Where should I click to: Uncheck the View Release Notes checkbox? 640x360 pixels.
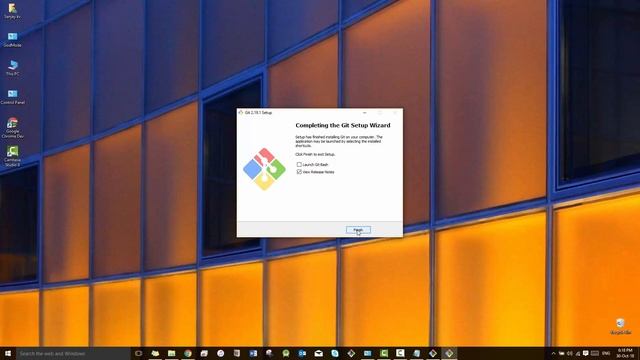click(299, 172)
